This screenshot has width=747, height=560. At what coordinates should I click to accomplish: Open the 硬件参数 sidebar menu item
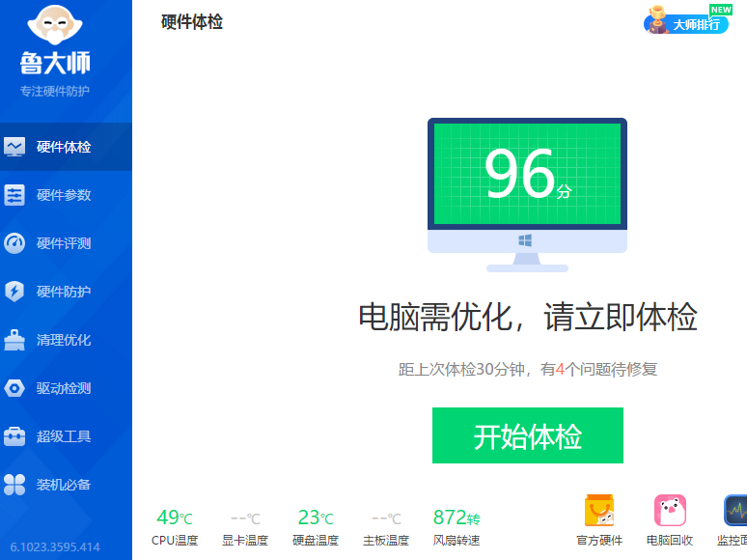point(66,195)
